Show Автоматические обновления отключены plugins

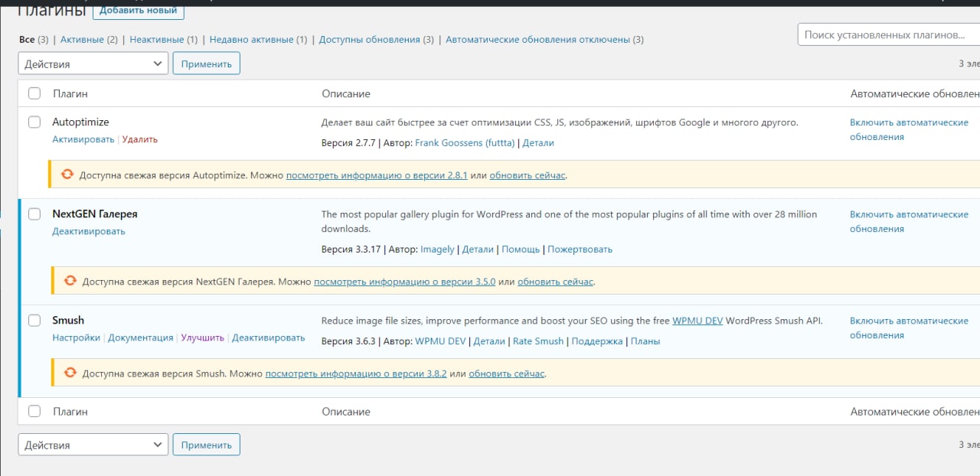[537, 39]
